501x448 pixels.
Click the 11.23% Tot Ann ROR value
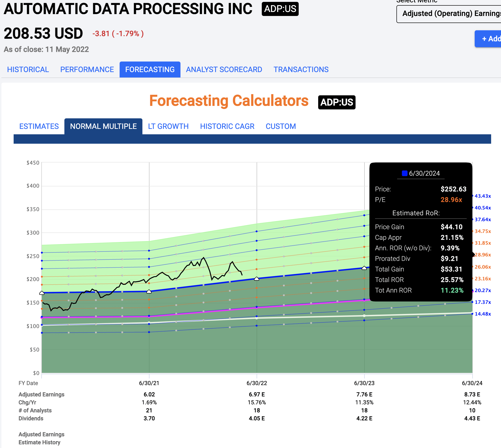pos(452,290)
